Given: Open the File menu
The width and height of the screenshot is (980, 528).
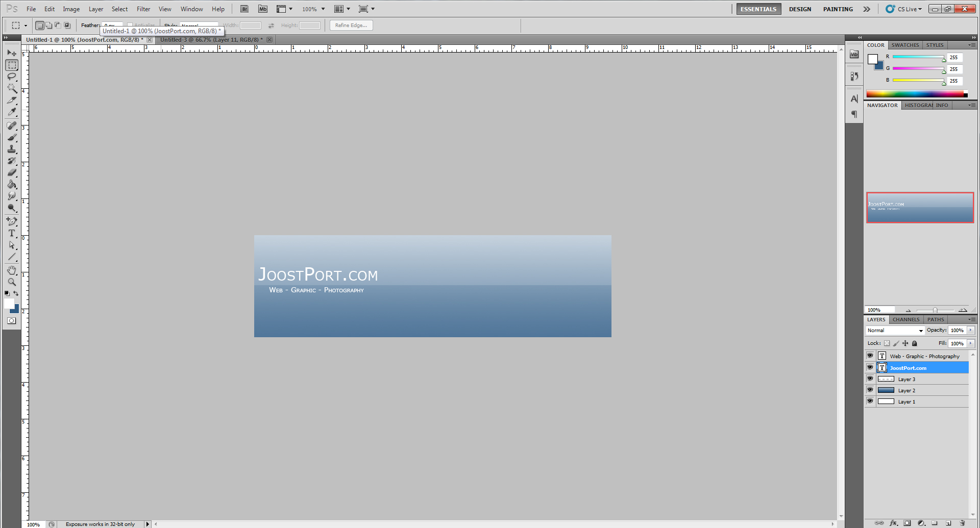Looking at the screenshot, I should pos(31,9).
